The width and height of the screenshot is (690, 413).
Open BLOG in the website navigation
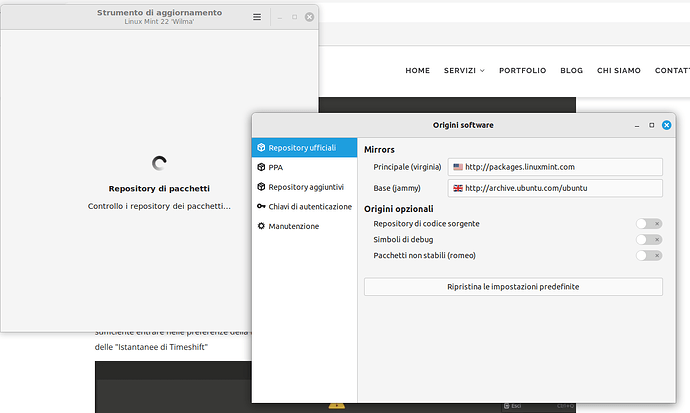pyautogui.click(x=571, y=70)
